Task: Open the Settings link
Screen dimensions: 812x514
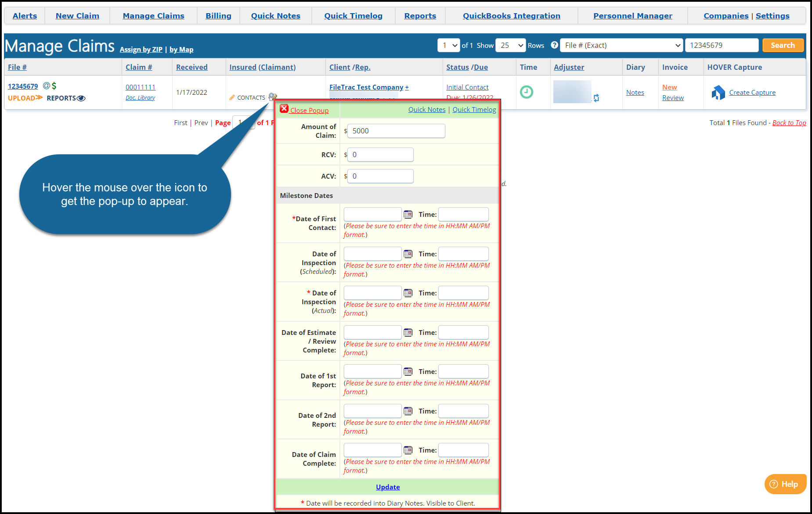Action: pos(772,16)
